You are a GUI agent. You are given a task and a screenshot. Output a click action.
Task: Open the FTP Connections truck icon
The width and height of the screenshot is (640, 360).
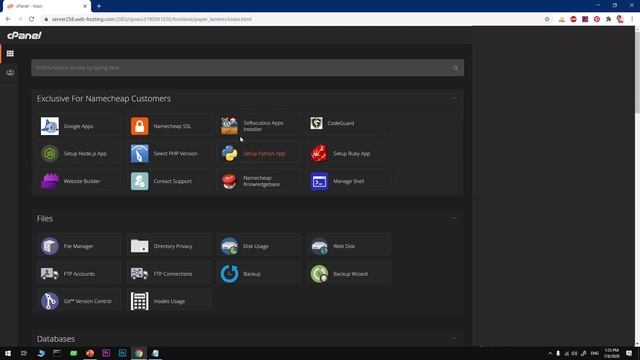point(140,274)
